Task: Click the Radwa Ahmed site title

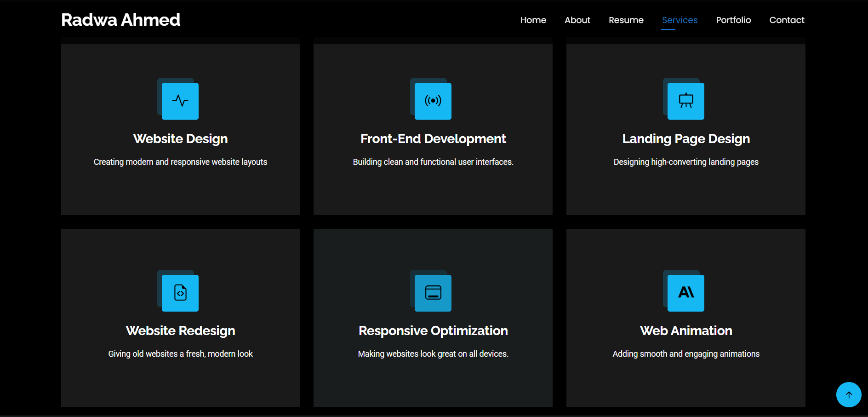Action: tap(120, 19)
